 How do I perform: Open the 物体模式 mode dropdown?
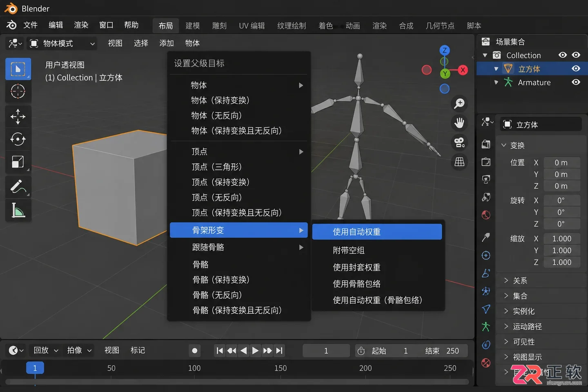click(x=62, y=43)
